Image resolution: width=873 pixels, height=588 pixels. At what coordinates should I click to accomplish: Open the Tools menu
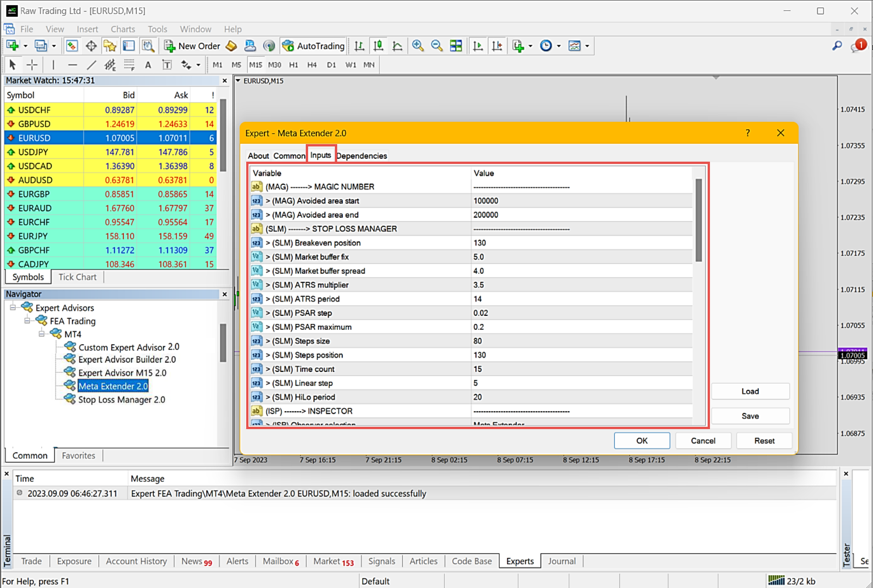pyautogui.click(x=158, y=29)
